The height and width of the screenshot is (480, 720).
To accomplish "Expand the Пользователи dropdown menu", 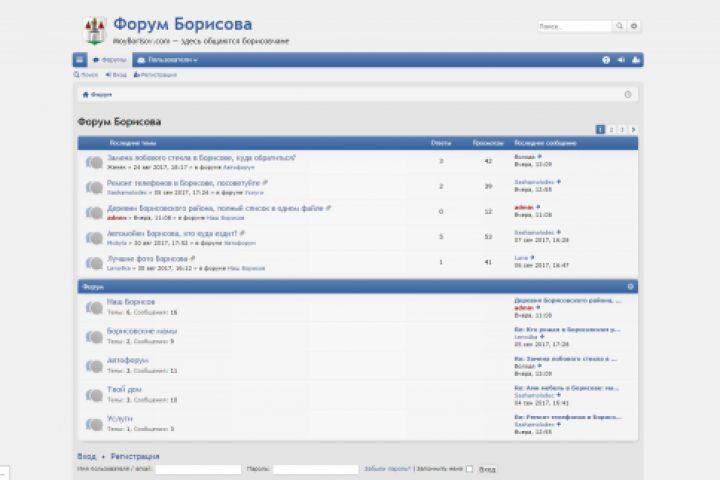I will tap(167, 60).
